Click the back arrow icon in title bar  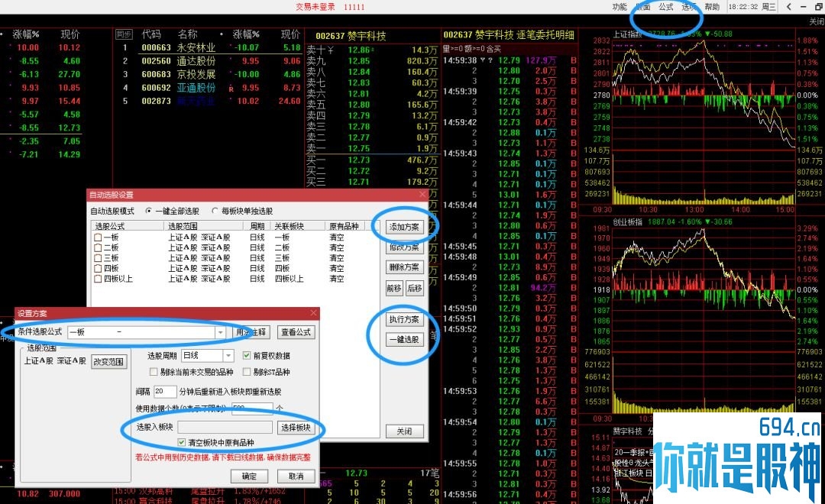coord(788,7)
